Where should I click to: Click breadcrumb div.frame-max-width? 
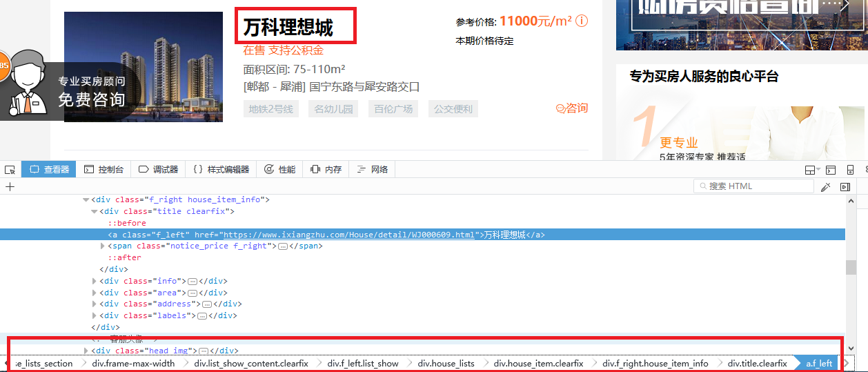click(x=133, y=363)
